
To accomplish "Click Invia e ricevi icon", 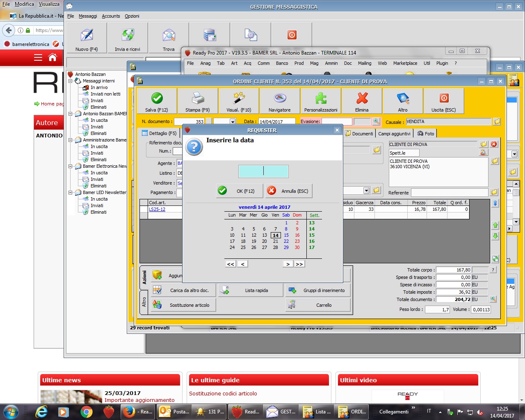I will (x=128, y=35).
